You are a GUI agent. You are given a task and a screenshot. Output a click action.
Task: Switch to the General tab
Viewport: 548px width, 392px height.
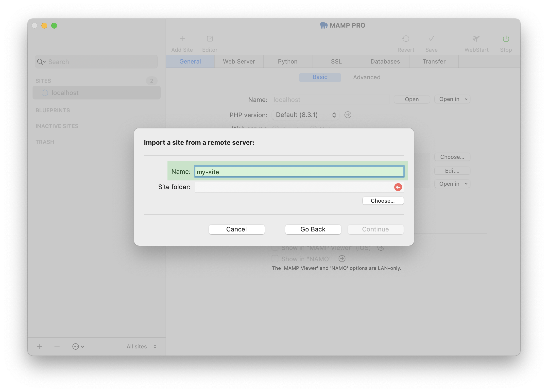(190, 62)
